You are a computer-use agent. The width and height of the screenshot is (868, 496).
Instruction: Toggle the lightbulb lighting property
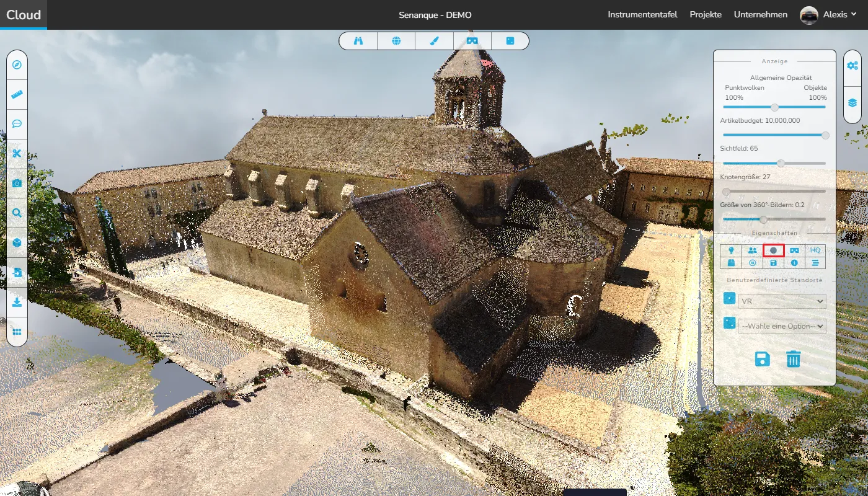732,250
